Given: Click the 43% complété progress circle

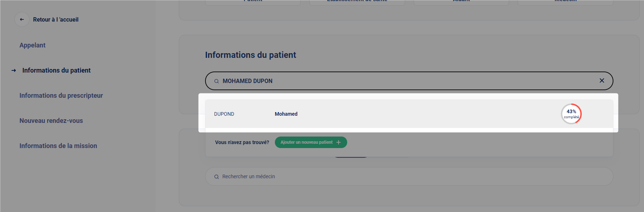Looking at the screenshot, I should pyautogui.click(x=571, y=114).
